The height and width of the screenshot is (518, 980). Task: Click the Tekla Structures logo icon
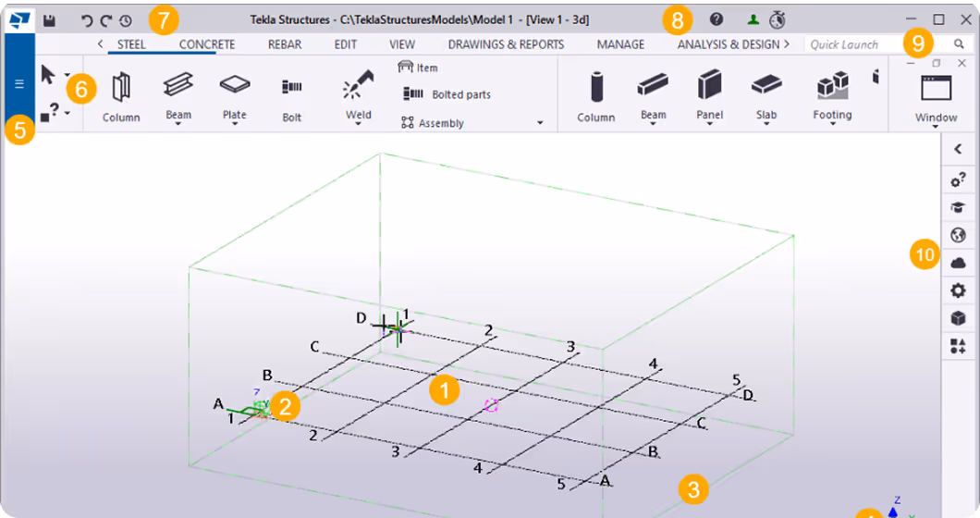click(x=18, y=20)
